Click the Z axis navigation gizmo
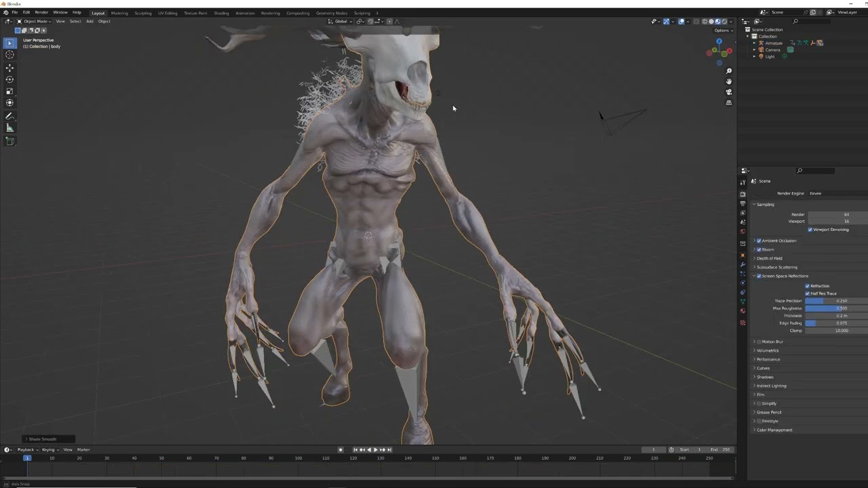868x488 pixels. 718,41
